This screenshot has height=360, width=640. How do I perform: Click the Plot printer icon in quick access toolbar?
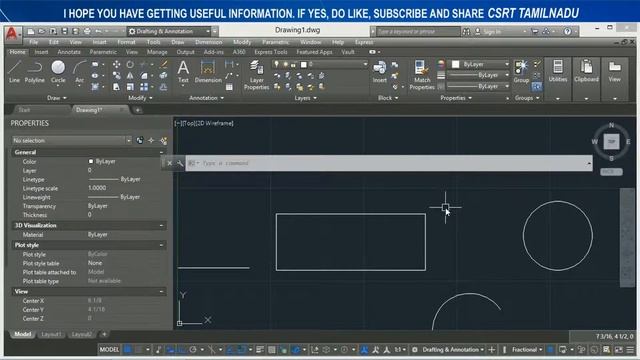(87, 31)
